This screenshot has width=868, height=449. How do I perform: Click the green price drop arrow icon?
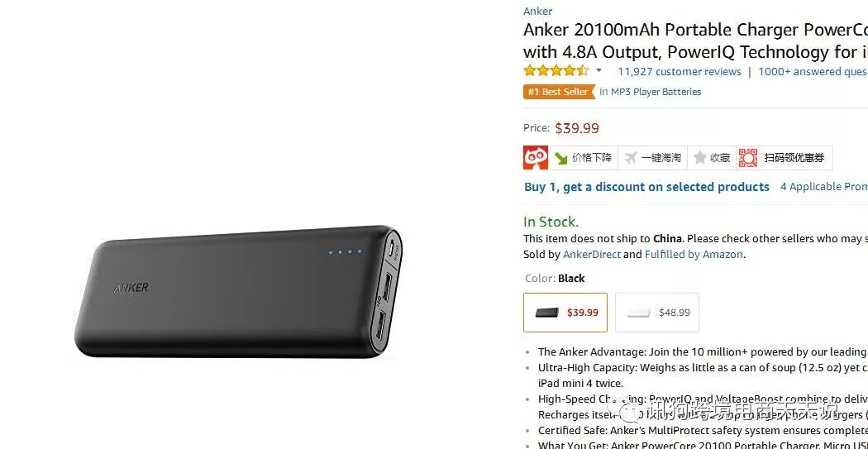point(561,158)
